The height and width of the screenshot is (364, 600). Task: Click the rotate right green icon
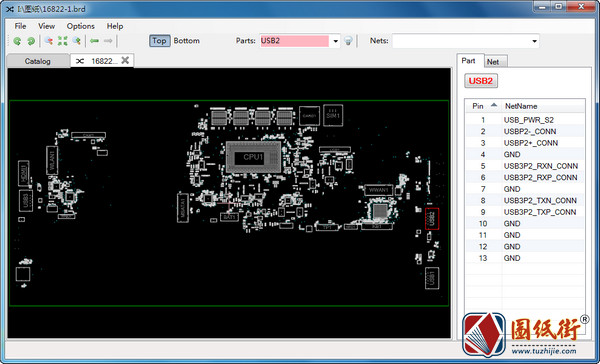point(31,41)
